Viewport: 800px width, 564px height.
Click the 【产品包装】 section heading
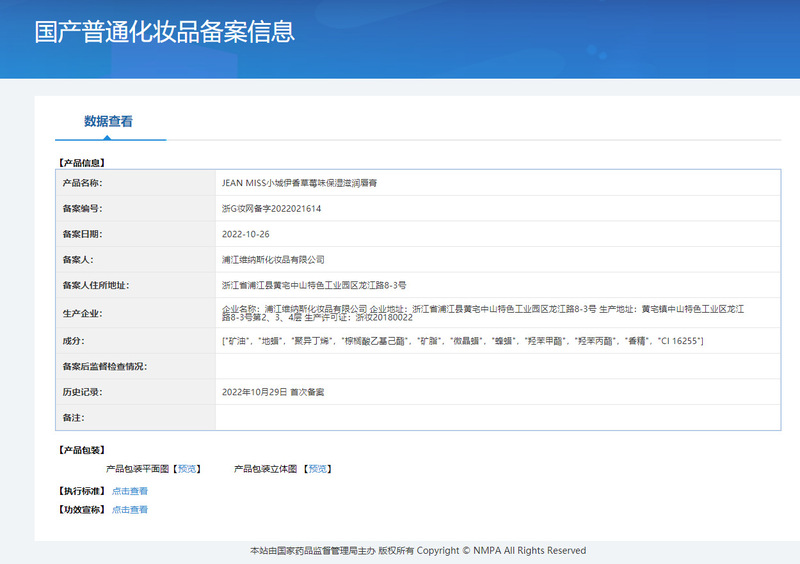tap(83, 450)
